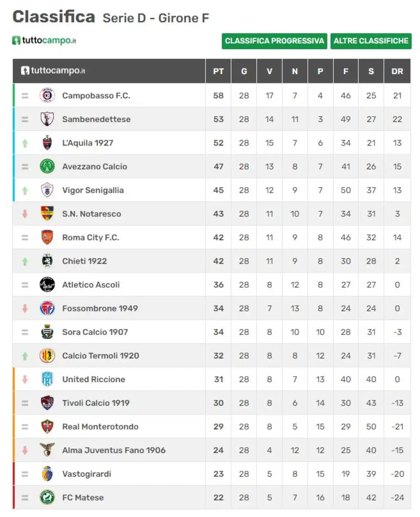Open the L'Aquila 1927 team page
420x517 pixels.
click(88, 143)
